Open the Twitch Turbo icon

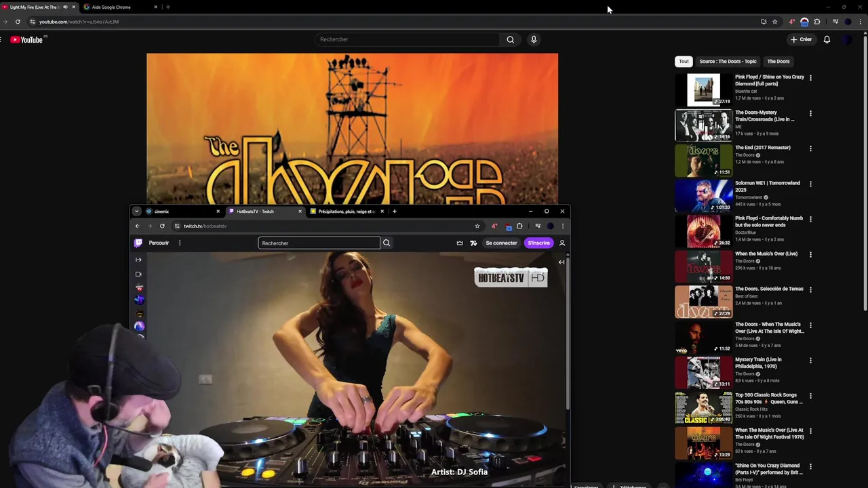point(473,243)
